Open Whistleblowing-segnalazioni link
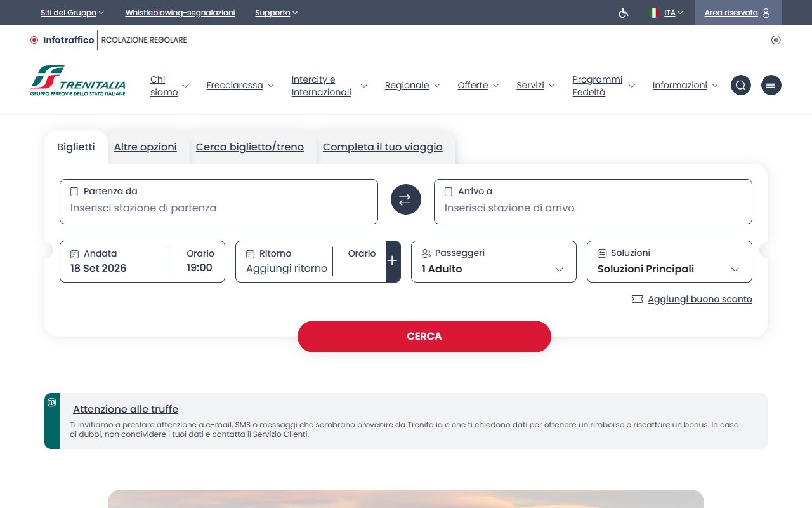This screenshot has height=508, width=812. [x=180, y=13]
